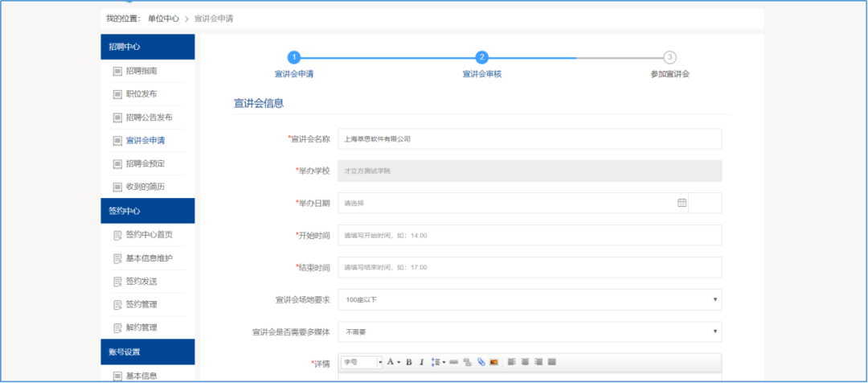Click the icon beside 签约中心首页
868x383 pixels.
point(117,235)
